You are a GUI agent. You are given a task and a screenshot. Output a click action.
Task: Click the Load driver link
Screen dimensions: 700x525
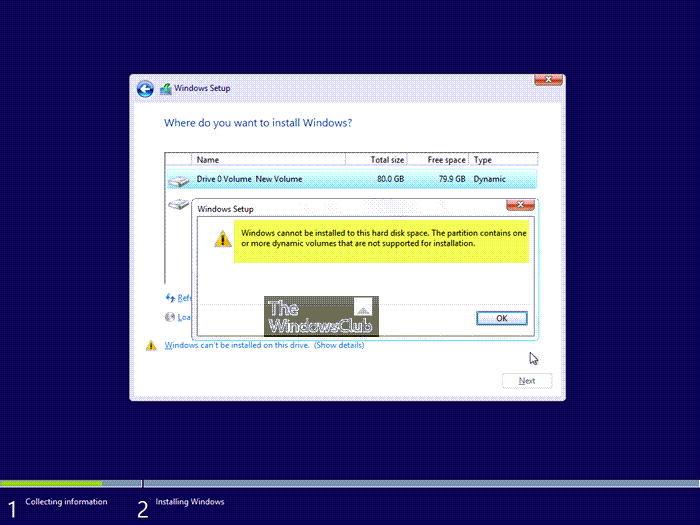coord(184,317)
